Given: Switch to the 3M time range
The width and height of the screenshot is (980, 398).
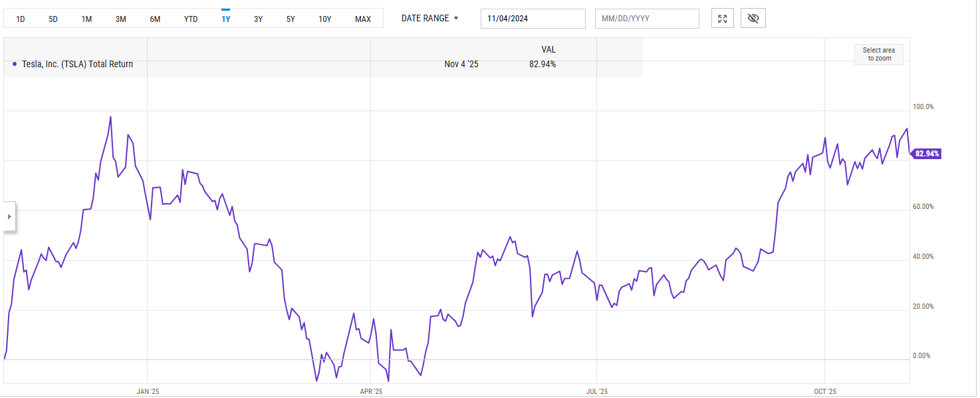Looking at the screenshot, I should [120, 19].
